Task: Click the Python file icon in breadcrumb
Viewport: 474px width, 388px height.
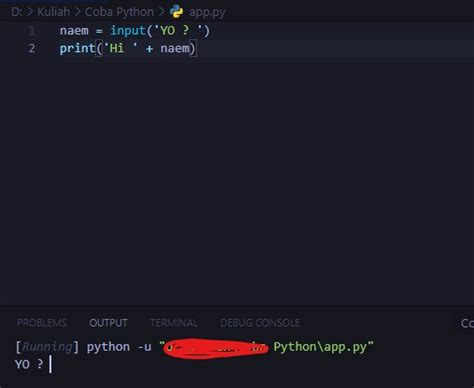Action: 176,12
